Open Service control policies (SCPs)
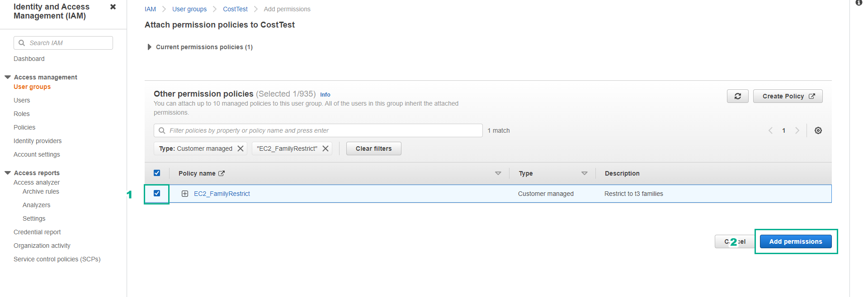The height and width of the screenshot is (297, 868). coord(57,259)
